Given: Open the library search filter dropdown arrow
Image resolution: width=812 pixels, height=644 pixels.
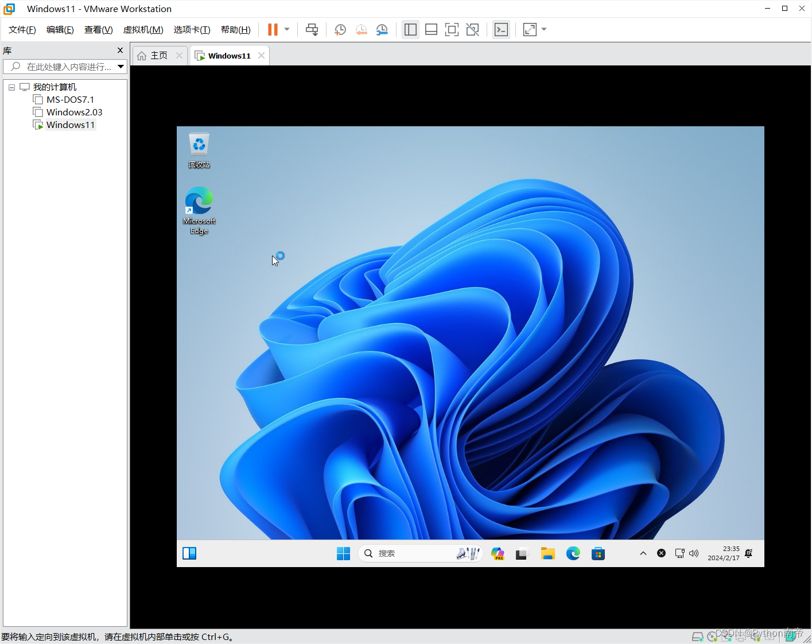Looking at the screenshot, I should (121, 67).
